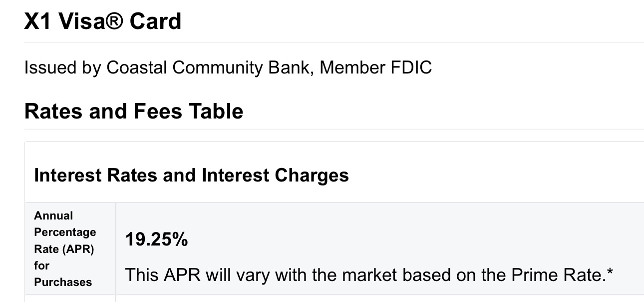Click "Rate (APR)" in the row label
The image size is (644, 302).
[x=64, y=248]
